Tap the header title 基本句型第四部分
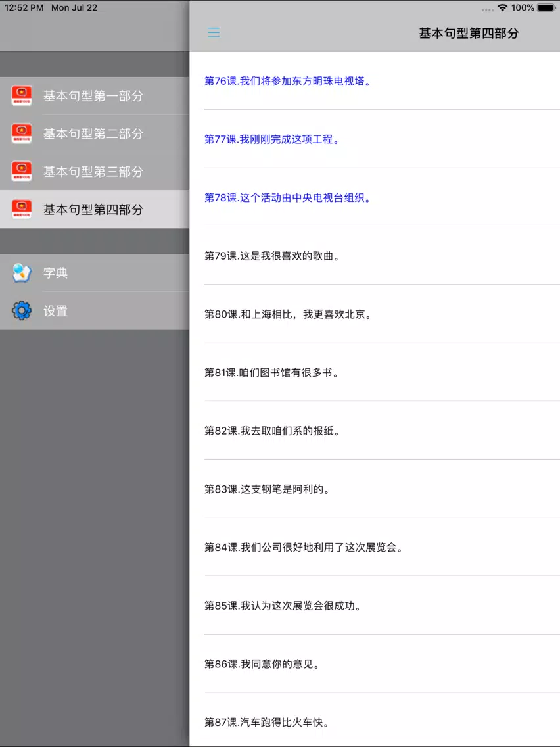560x747 pixels. [x=469, y=33]
